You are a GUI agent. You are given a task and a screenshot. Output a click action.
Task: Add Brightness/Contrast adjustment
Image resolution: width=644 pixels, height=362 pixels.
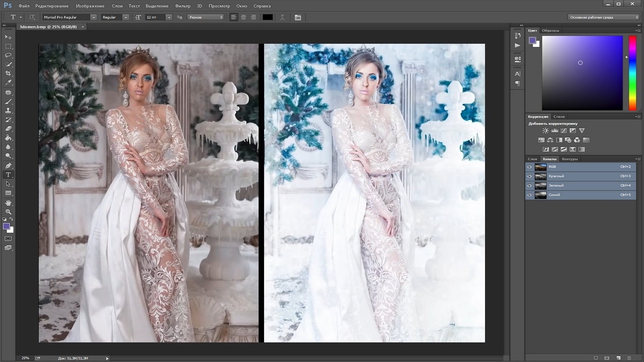point(545,131)
